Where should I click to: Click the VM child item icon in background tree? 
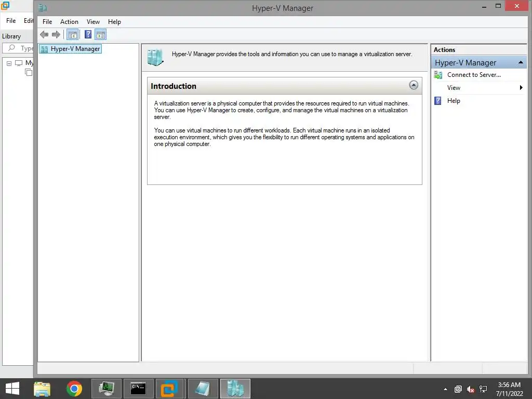point(29,72)
